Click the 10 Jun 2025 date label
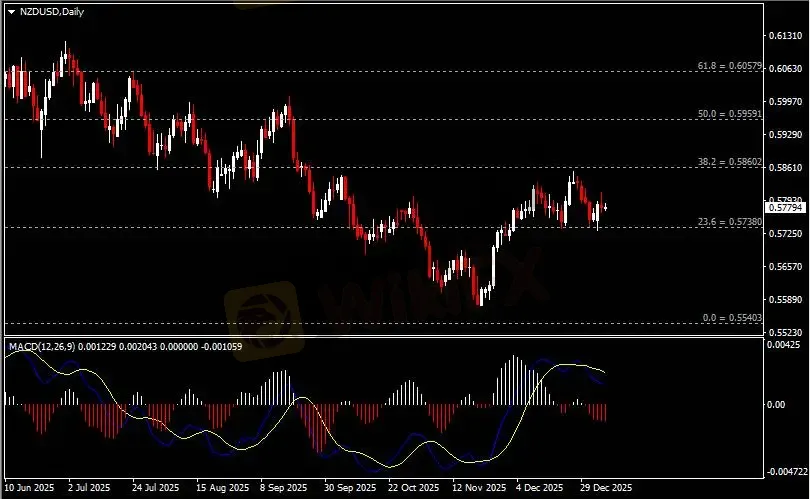 point(29,488)
